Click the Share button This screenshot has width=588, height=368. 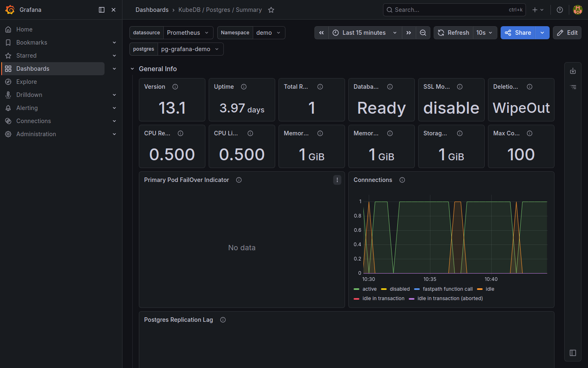click(x=518, y=33)
